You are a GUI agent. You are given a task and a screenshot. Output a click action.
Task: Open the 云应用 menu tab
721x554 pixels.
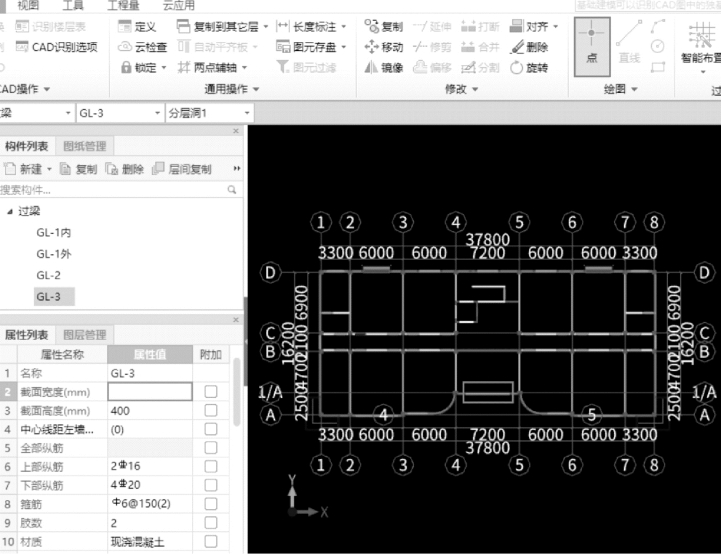pyautogui.click(x=179, y=6)
